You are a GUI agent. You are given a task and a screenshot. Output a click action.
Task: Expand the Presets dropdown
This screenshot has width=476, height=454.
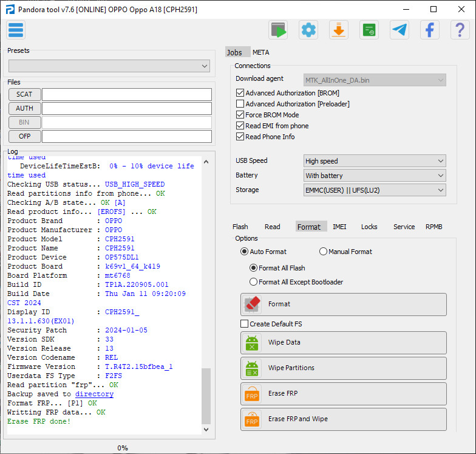(x=109, y=66)
